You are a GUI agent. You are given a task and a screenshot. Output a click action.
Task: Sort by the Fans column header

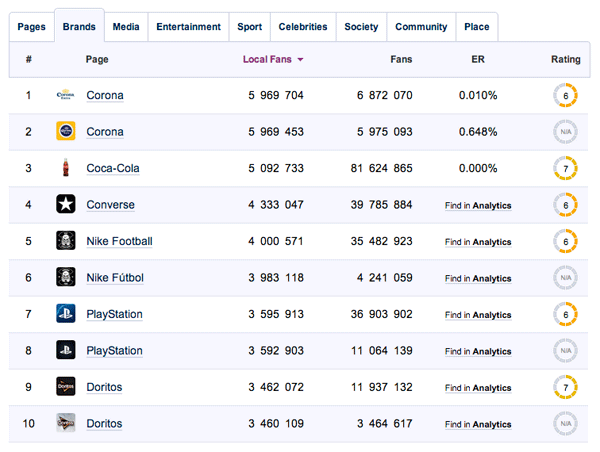click(x=401, y=59)
